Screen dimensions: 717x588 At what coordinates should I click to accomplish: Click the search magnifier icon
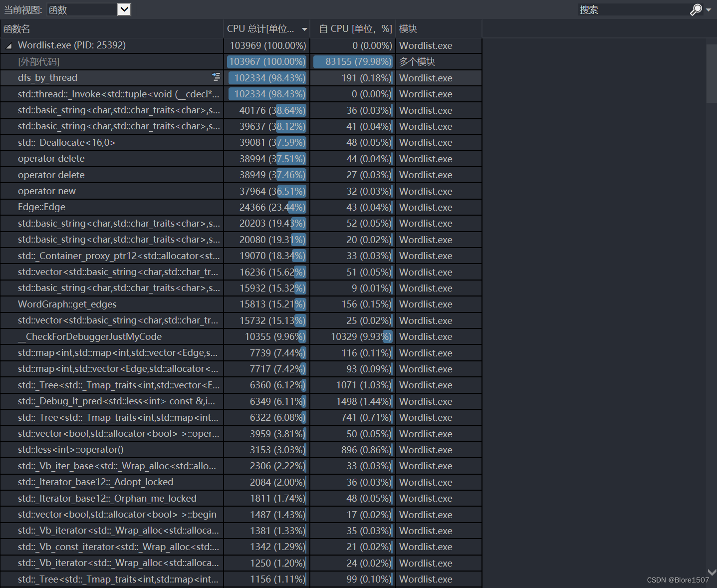pos(696,9)
